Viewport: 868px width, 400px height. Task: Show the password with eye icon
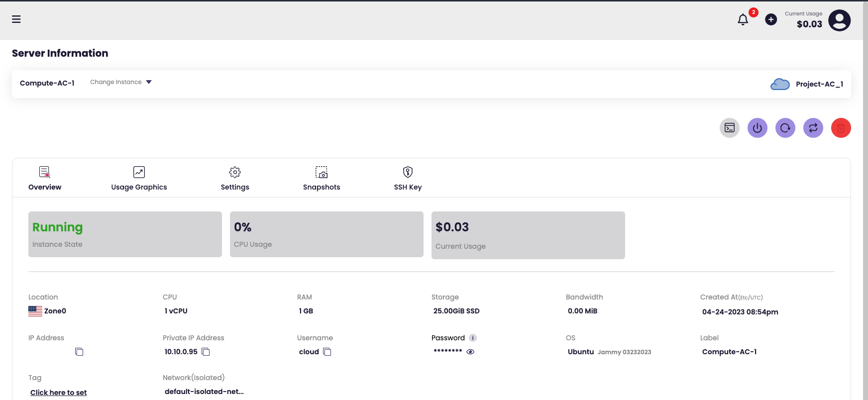(470, 352)
